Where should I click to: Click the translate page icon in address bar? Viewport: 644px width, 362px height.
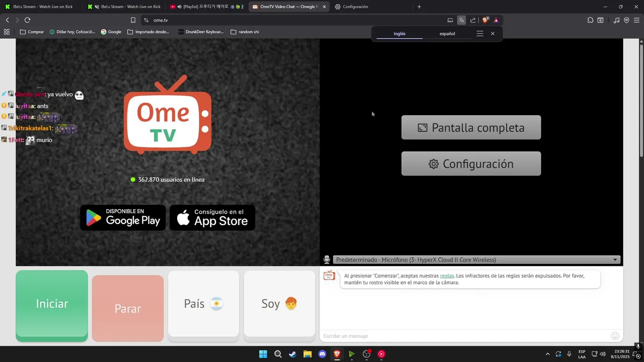[x=461, y=20]
